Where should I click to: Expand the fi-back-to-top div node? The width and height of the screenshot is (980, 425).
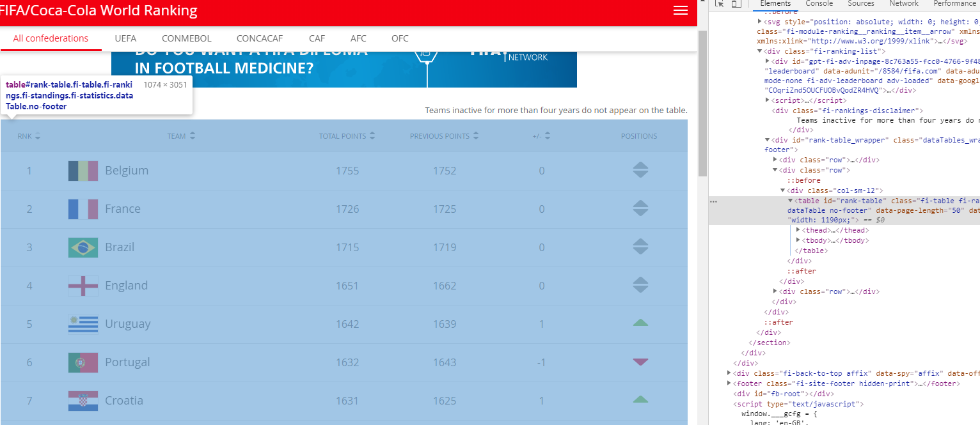(x=729, y=373)
